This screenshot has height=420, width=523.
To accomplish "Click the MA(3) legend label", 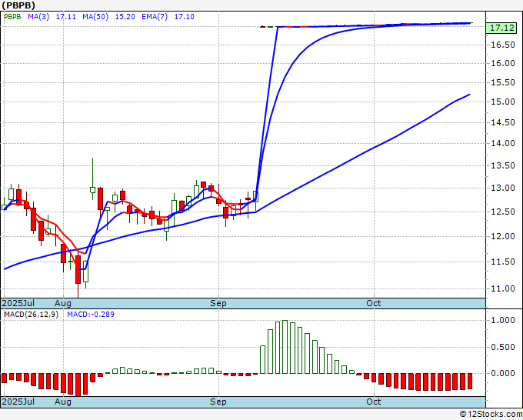I will [x=38, y=17].
